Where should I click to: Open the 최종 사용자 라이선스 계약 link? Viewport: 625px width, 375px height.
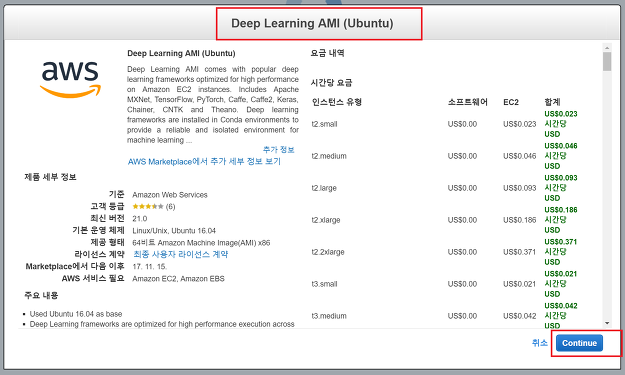coord(180,254)
